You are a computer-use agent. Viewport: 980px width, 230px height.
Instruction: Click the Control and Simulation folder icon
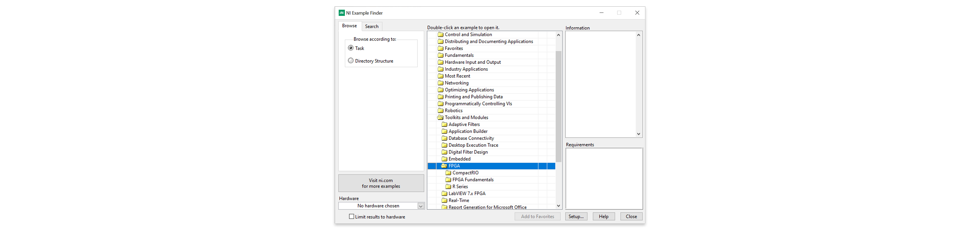(440, 35)
